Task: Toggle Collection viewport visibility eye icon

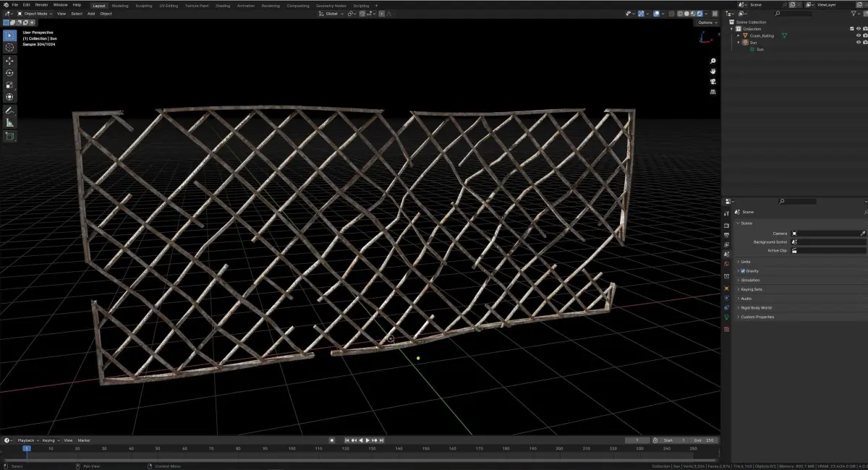Action: [859, 29]
